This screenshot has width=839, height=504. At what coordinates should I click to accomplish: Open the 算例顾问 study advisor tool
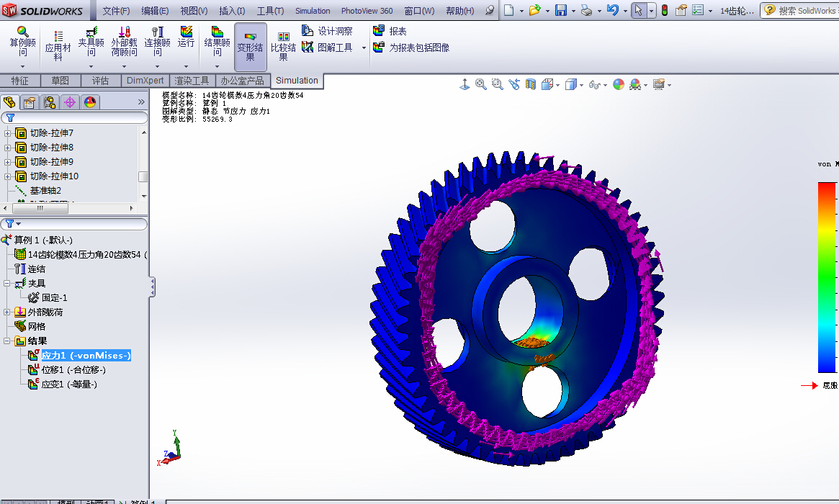click(22, 40)
